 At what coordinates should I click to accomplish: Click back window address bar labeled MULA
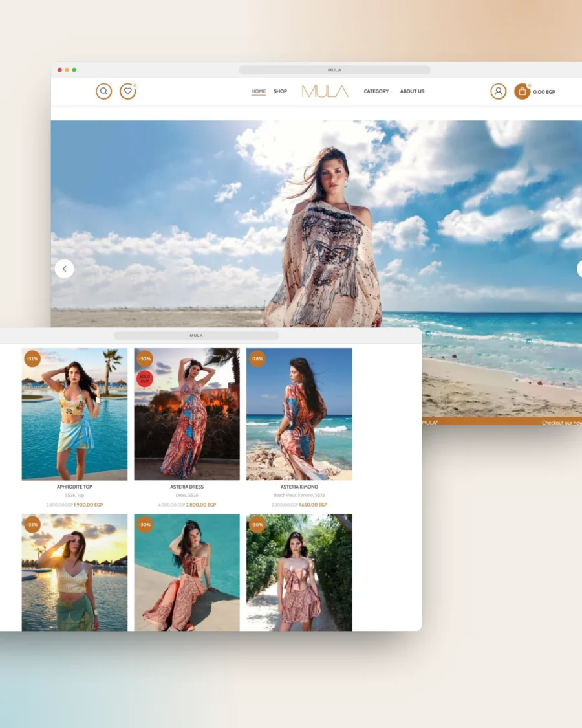coord(334,70)
